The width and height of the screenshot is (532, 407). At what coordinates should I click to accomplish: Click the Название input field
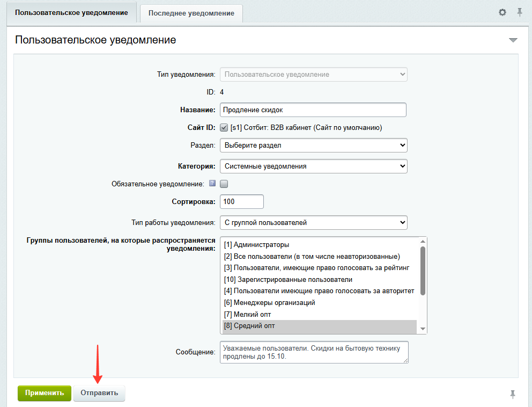point(313,110)
